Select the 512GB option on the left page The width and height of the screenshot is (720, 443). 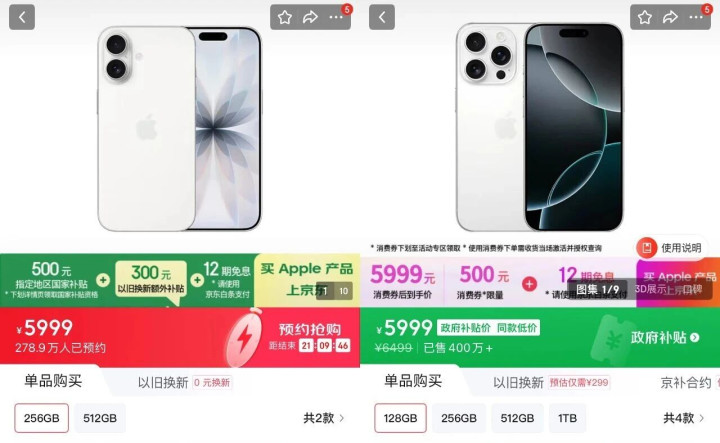point(100,418)
